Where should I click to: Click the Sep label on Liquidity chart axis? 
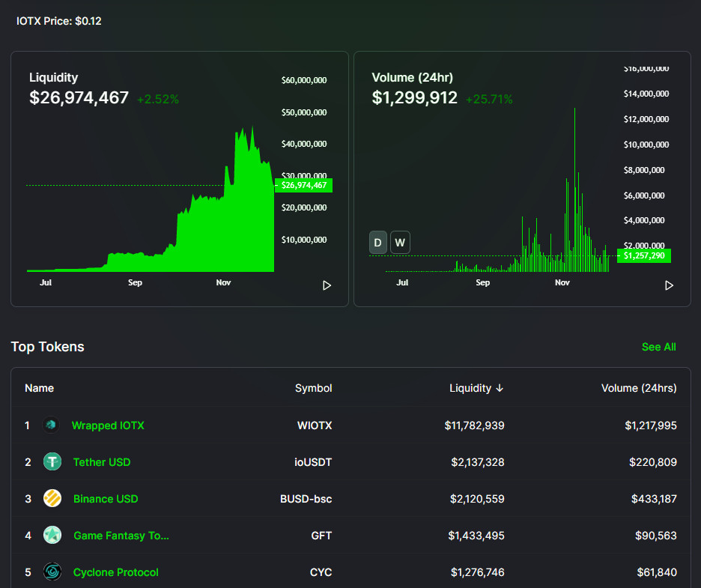click(x=135, y=282)
